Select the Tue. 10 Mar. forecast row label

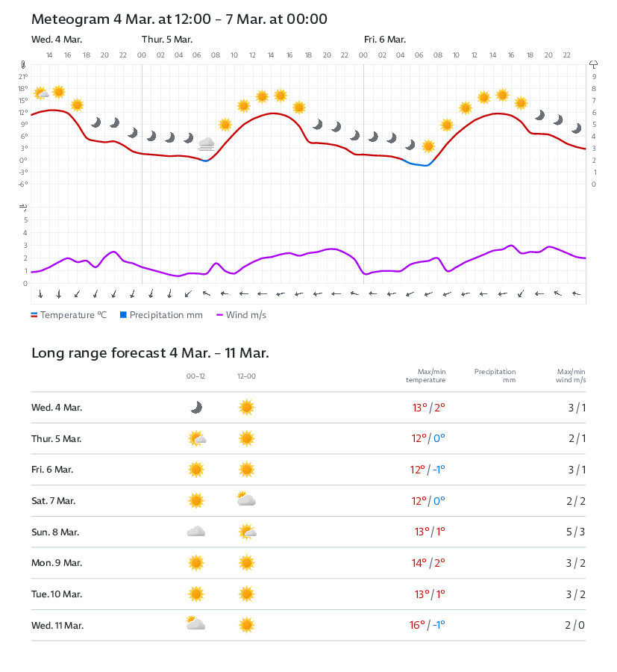click(x=57, y=594)
